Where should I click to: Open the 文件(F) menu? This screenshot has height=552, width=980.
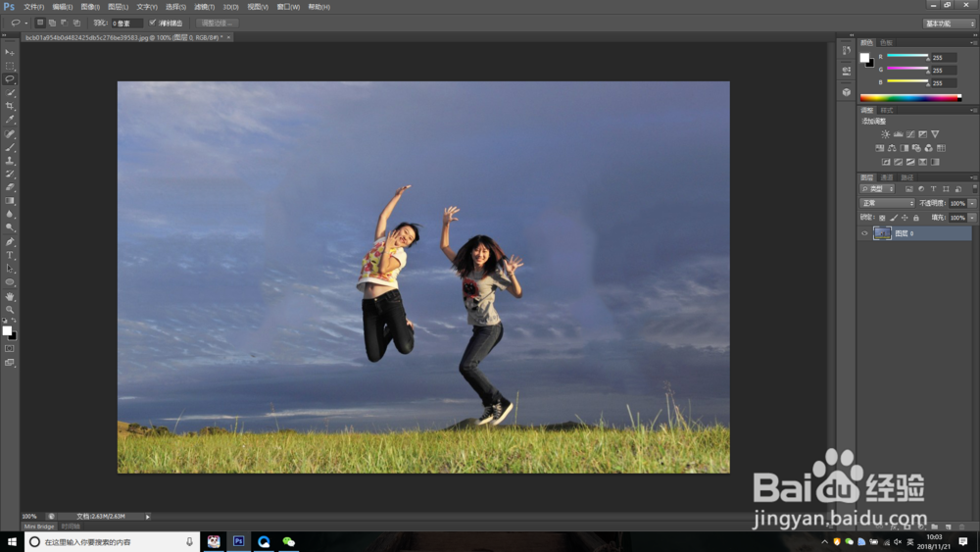(x=33, y=7)
